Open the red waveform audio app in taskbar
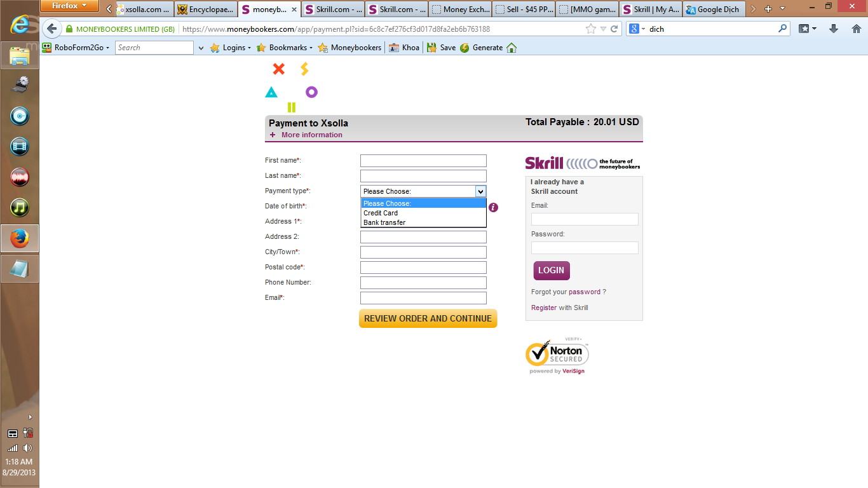Image resolution: width=868 pixels, height=488 pixels. tap(20, 177)
